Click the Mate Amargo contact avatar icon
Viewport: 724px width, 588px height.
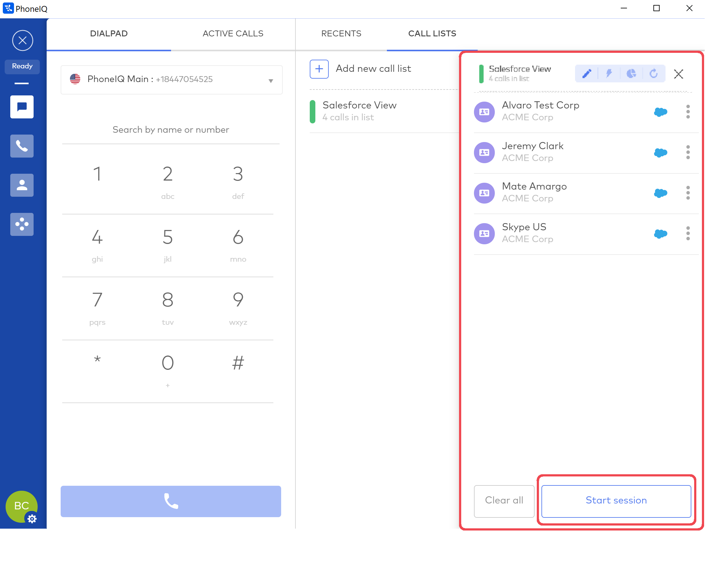(484, 193)
